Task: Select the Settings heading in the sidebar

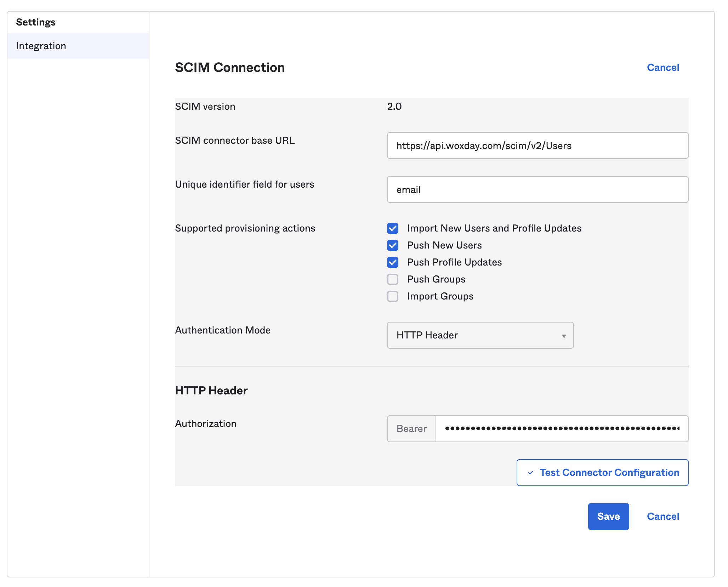Action: click(x=36, y=22)
